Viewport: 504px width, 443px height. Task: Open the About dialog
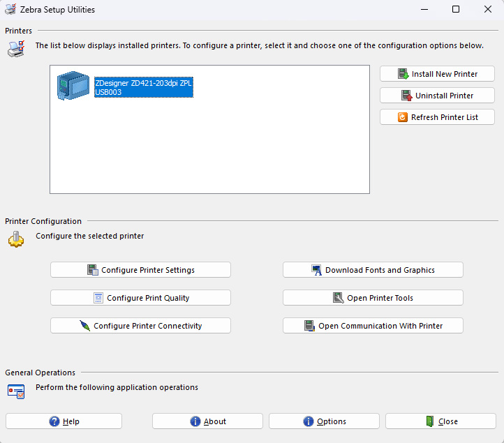pos(207,421)
